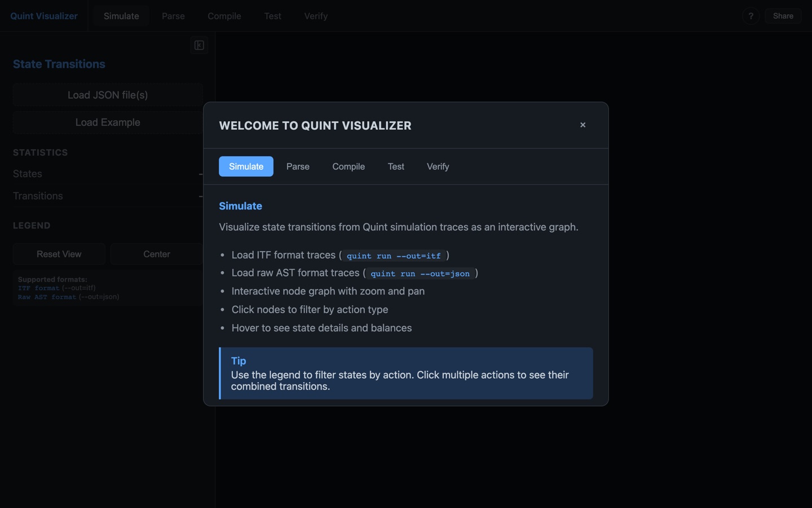This screenshot has height=508, width=812.
Task: Click the 'ITF format' text in the sidebar
Action: 38,288
